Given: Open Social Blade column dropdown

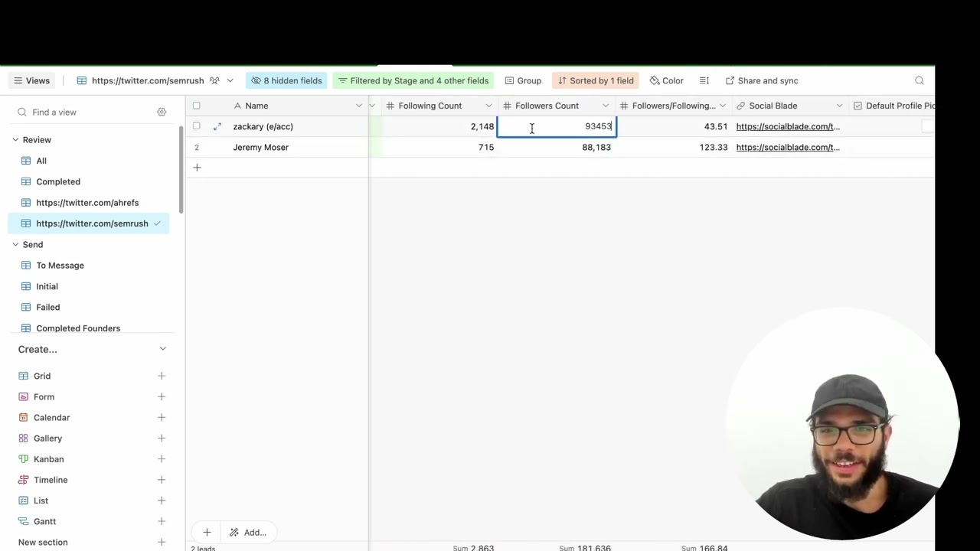Looking at the screenshot, I should click(839, 106).
